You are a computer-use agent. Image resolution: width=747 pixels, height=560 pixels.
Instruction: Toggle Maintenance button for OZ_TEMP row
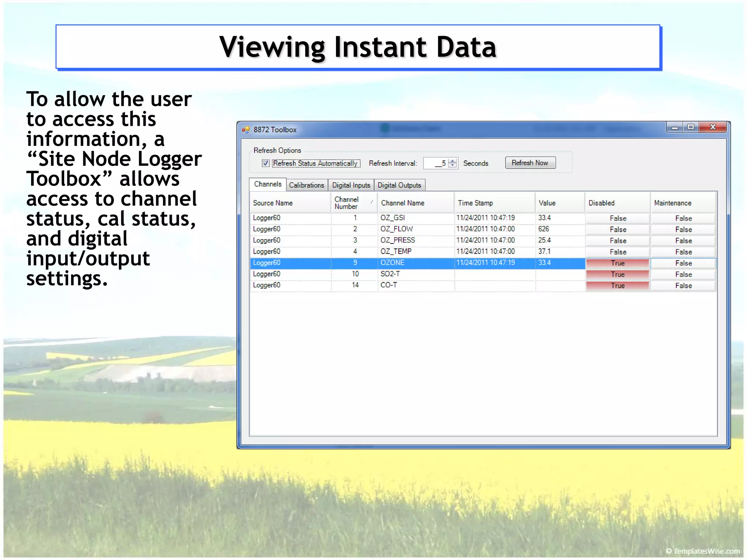pyautogui.click(x=683, y=252)
